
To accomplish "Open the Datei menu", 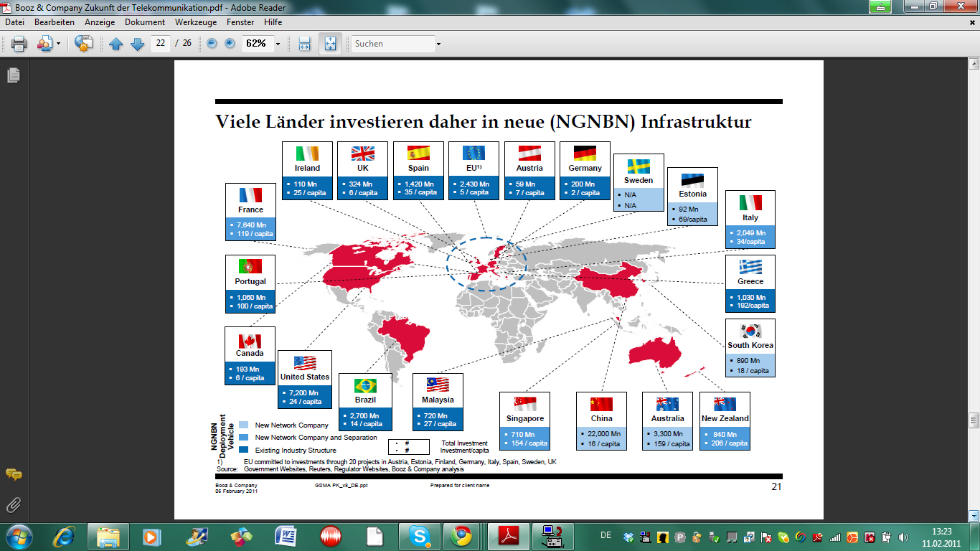I will point(14,22).
